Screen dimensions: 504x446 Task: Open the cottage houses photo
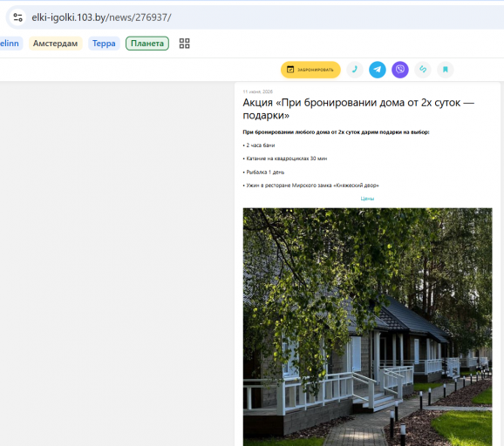pyautogui.click(x=367, y=327)
